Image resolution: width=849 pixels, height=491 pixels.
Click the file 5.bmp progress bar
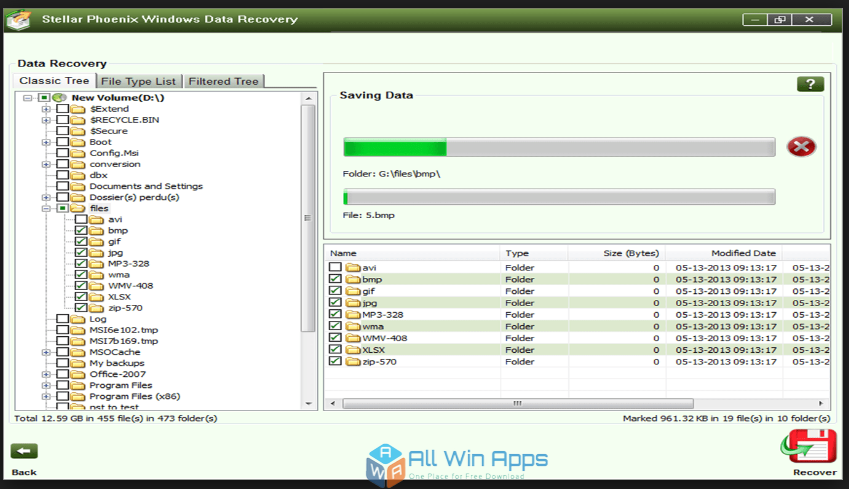pos(559,197)
